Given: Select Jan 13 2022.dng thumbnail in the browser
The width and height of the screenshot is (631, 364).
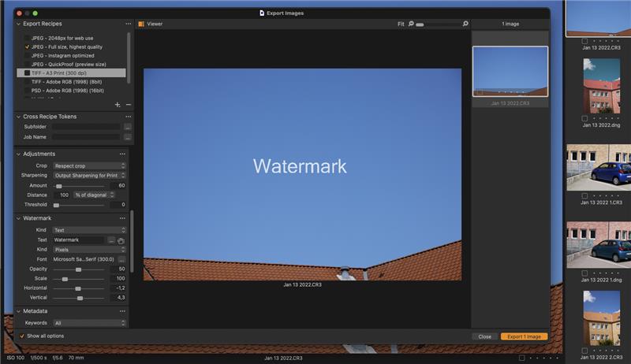Looking at the screenshot, I should click(602, 86).
